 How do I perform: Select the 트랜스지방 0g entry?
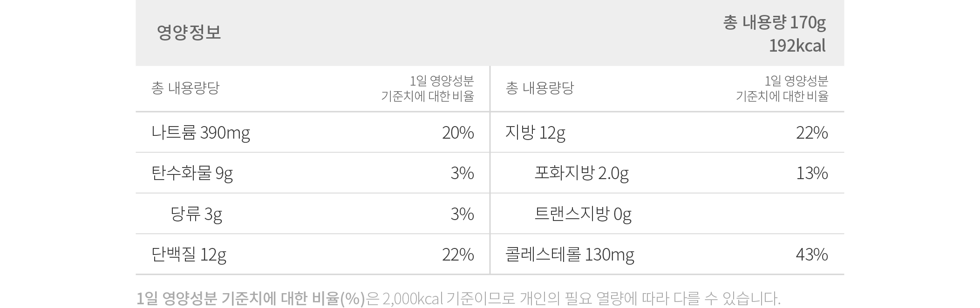583,214
